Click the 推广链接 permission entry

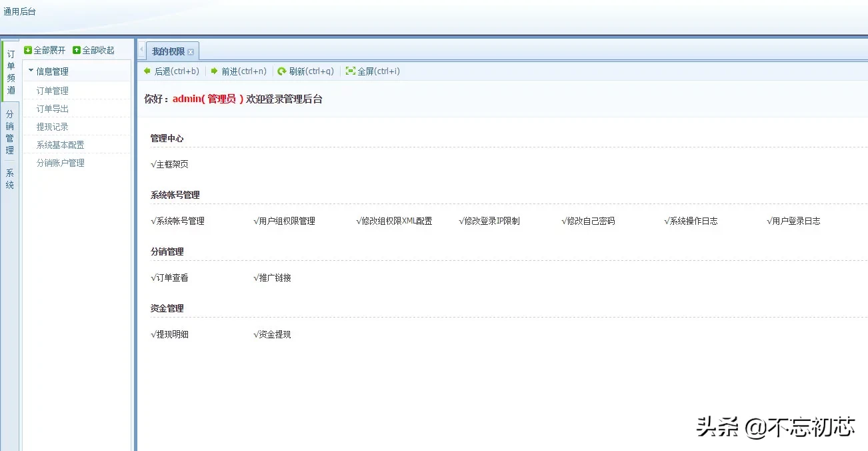(x=273, y=278)
